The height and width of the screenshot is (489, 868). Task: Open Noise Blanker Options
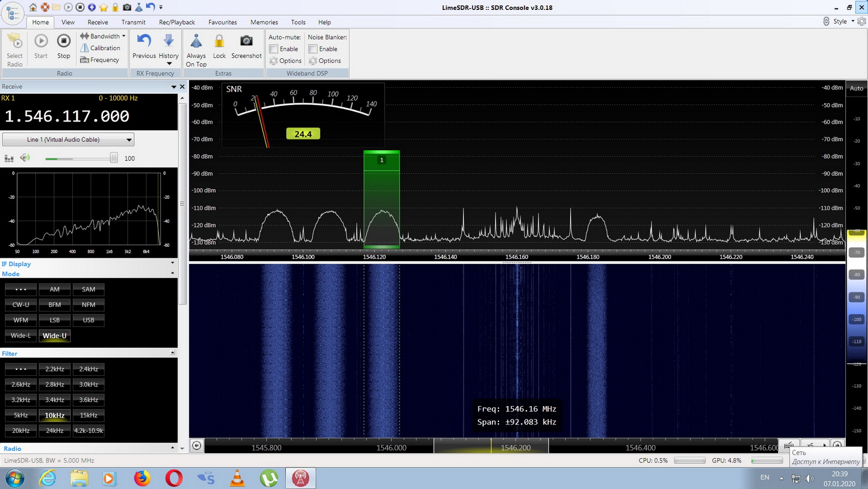coord(324,61)
